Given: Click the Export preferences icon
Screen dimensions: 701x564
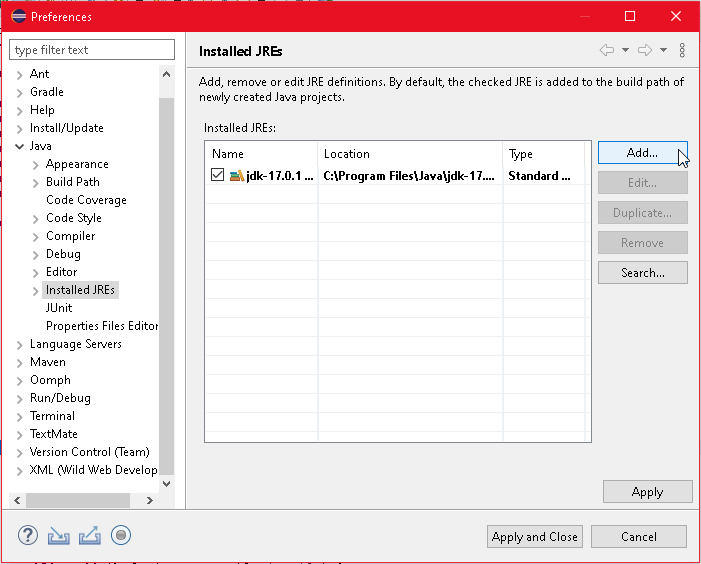Looking at the screenshot, I should (90, 535).
